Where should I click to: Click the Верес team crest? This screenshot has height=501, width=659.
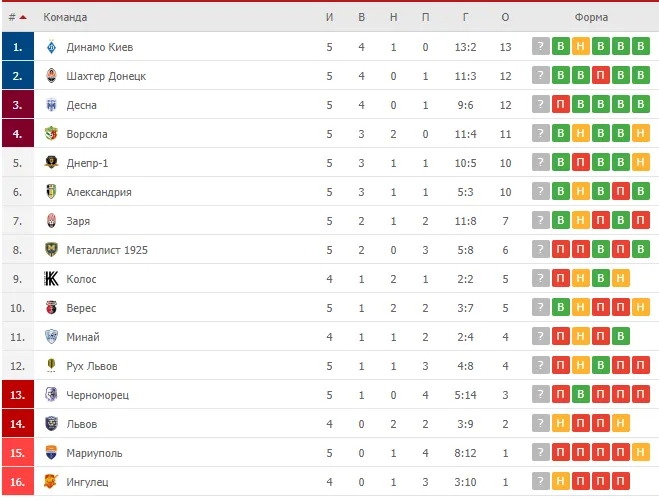(51, 308)
